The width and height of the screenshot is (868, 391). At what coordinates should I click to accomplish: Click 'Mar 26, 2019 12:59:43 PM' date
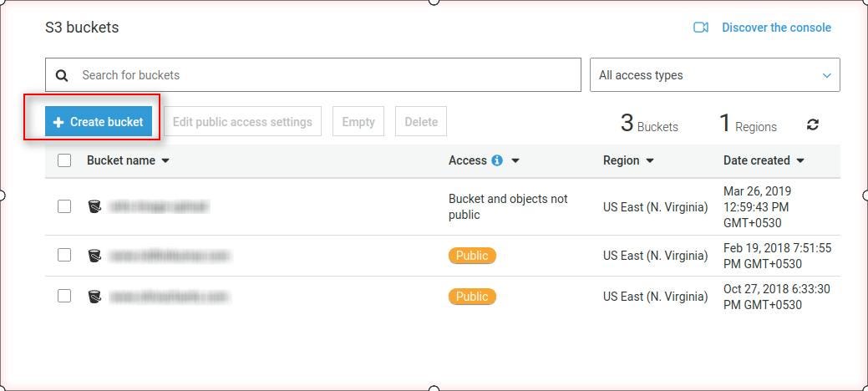coord(757,207)
